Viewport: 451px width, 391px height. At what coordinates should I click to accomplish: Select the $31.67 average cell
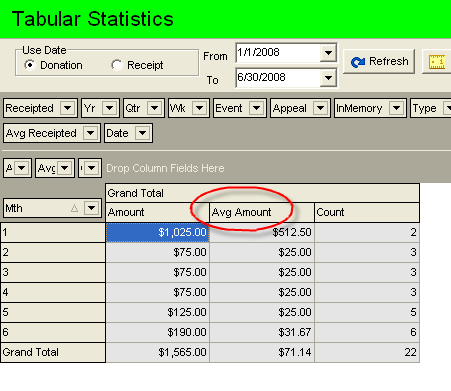[x=262, y=332]
